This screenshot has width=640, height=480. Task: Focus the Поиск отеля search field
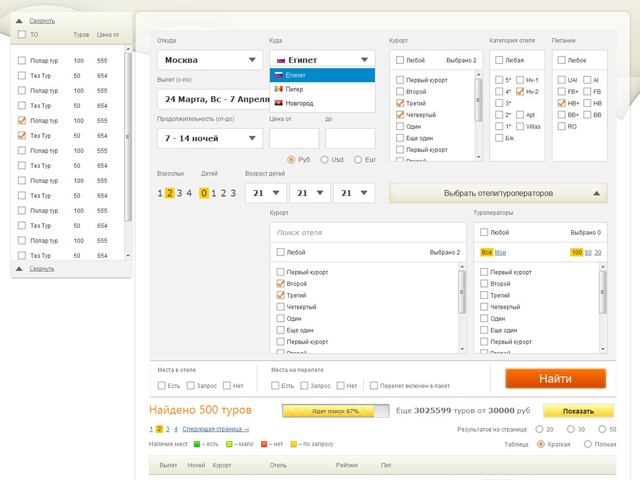click(368, 232)
